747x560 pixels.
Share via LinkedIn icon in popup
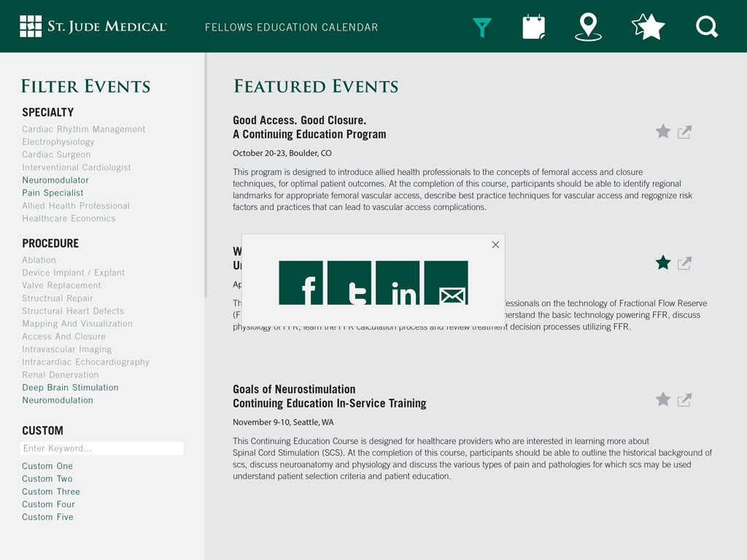pyautogui.click(x=398, y=282)
